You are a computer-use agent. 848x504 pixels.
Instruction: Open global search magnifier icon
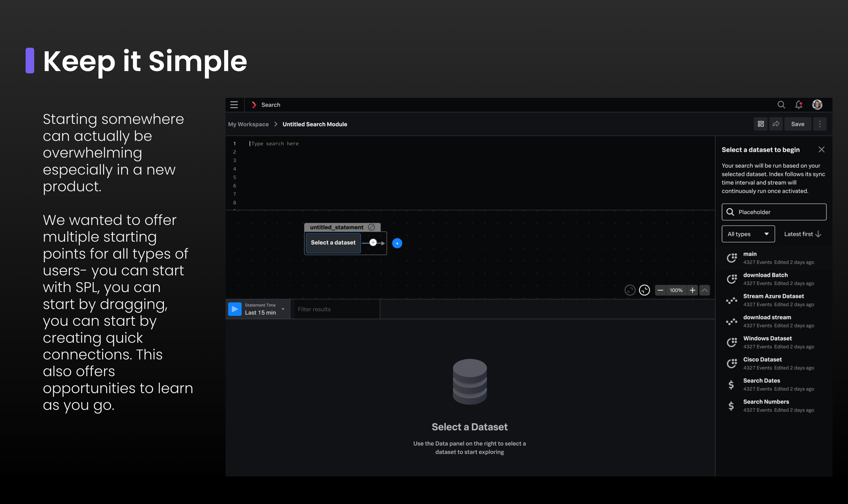point(781,105)
